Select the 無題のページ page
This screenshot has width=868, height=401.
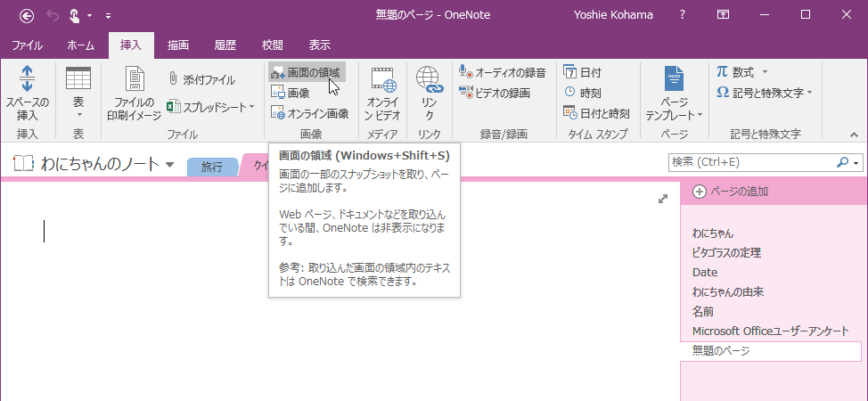(x=771, y=351)
